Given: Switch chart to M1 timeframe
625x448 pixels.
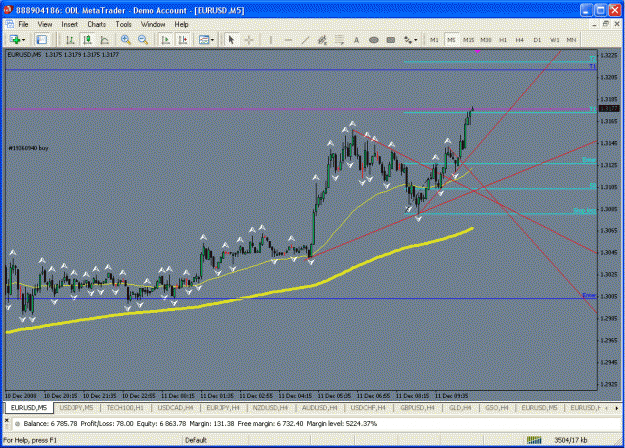Looking at the screenshot, I should [x=434, y=40].
